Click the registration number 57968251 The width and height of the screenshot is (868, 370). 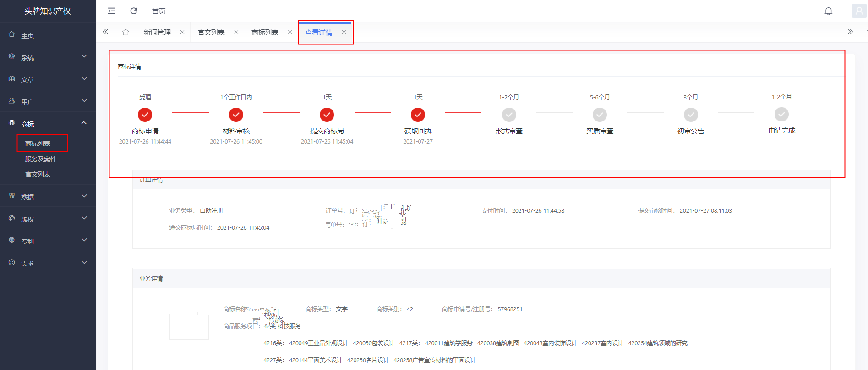pyautogui.click(x=510, y=309)
